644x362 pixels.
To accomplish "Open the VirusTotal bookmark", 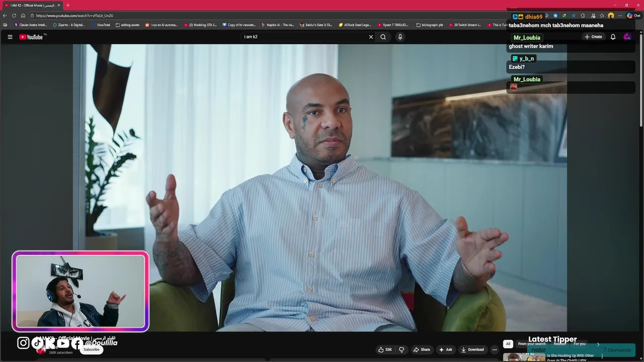I will click(101, 25).
